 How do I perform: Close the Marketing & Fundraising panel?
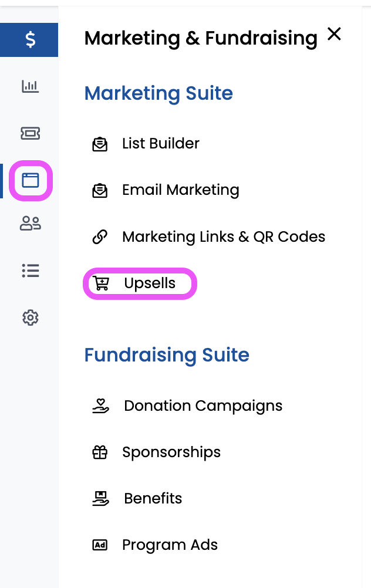pyautogui.click(x=334, y=35)
